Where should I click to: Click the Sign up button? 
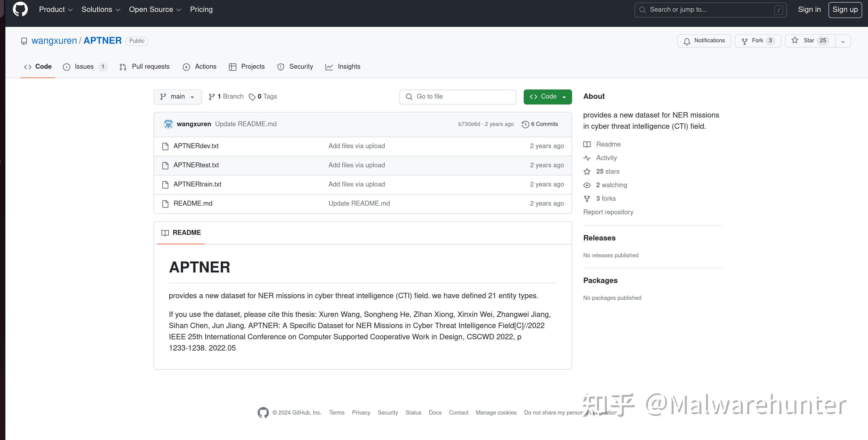click(x=845, y=9)
